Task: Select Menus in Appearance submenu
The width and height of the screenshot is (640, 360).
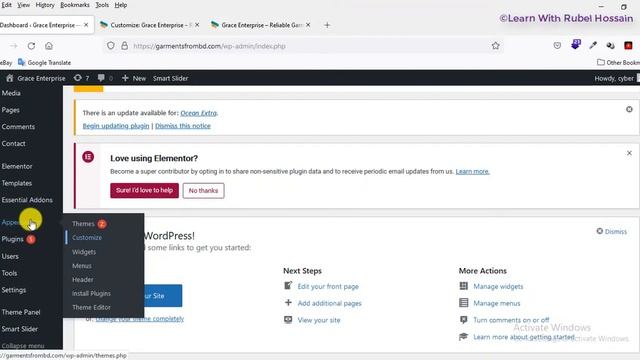Action: tap(82, 266)
